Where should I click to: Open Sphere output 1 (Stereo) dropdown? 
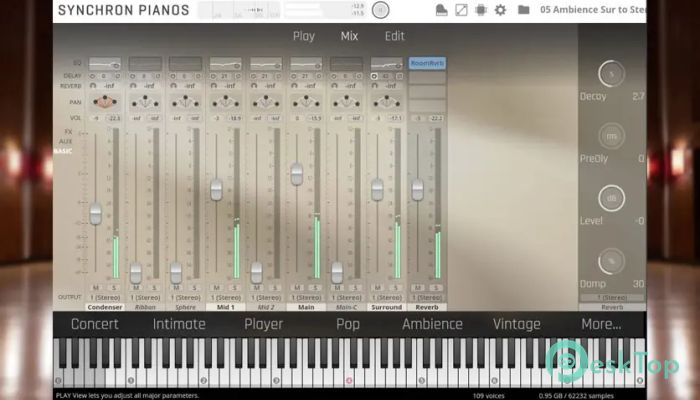point(185,297)
